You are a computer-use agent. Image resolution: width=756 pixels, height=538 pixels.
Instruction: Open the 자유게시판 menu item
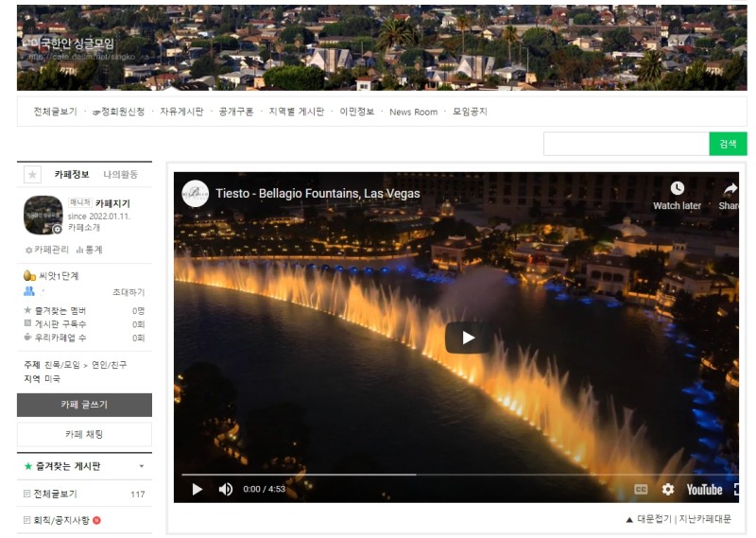pos(181,112)
